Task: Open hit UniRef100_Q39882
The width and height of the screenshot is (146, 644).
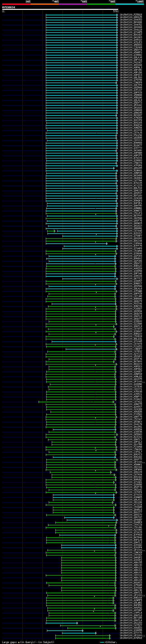Action: [x=131, y=55]
